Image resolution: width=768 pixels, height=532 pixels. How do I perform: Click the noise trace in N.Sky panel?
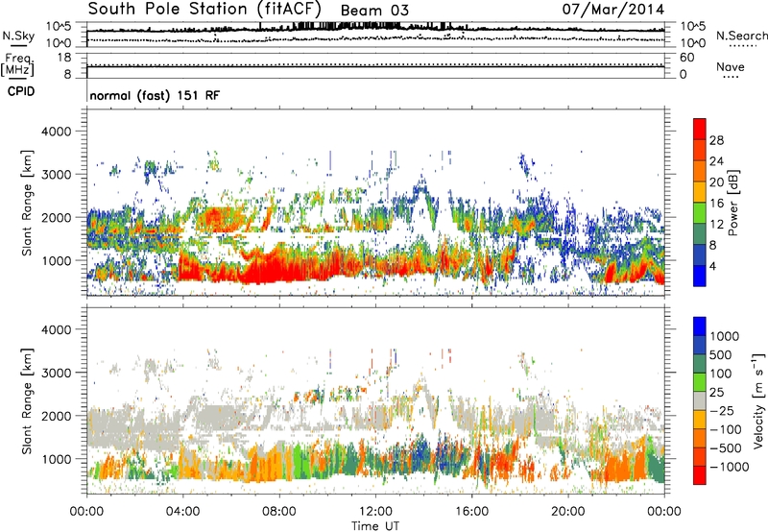(x=375, y=30)
